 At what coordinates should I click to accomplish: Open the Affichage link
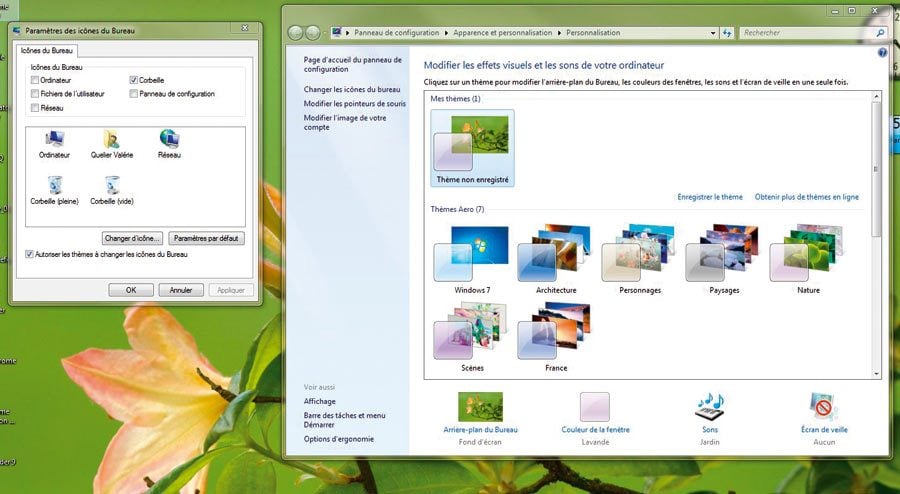tap(320, 402)
